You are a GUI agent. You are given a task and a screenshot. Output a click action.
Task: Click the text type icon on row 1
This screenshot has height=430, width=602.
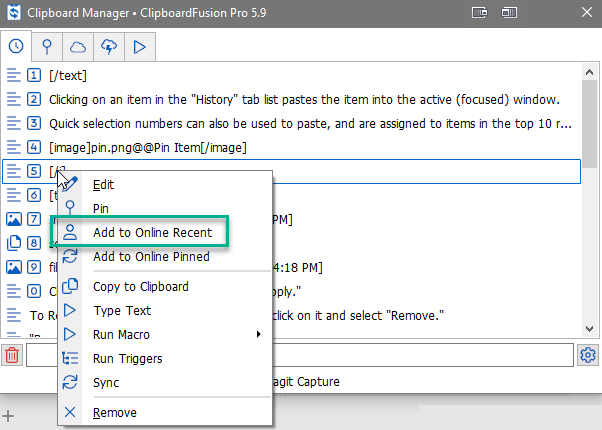pyautogui.click(x=14, y=75)
